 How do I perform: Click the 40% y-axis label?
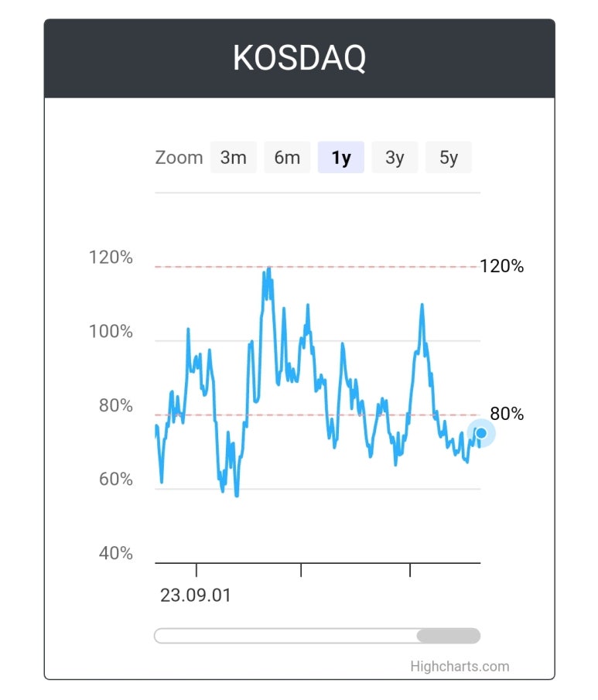pos(116,553)
